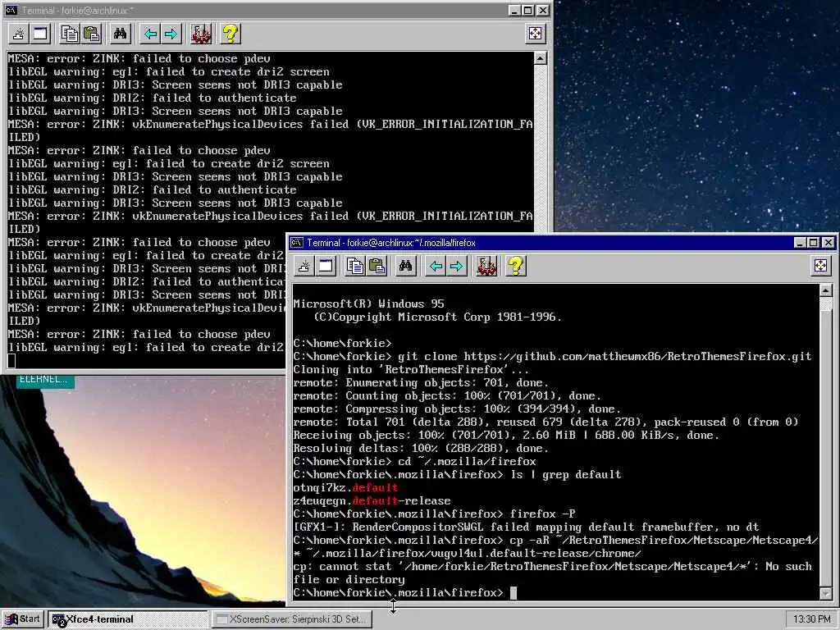Click the 'z4euqegn.default-release' profile line

[372, 501]
